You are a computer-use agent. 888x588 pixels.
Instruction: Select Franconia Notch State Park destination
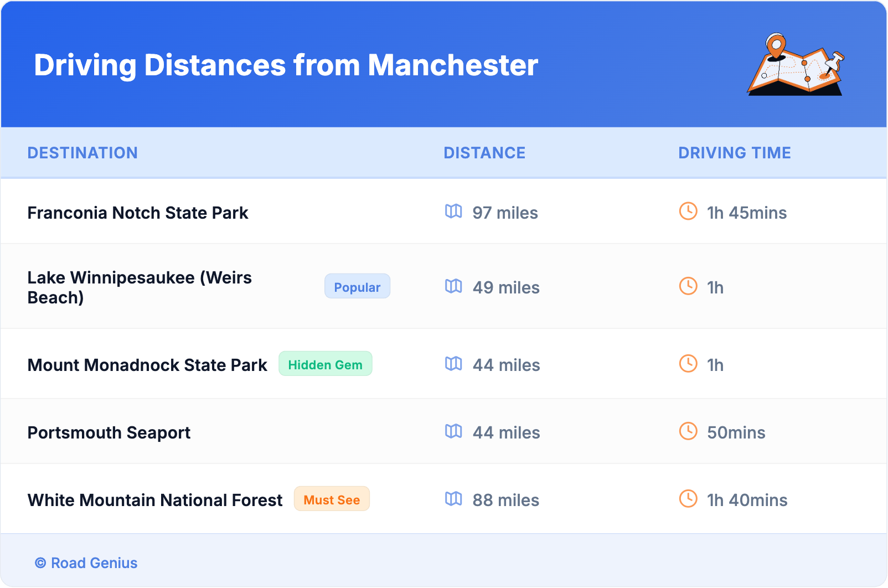[138, 213]
